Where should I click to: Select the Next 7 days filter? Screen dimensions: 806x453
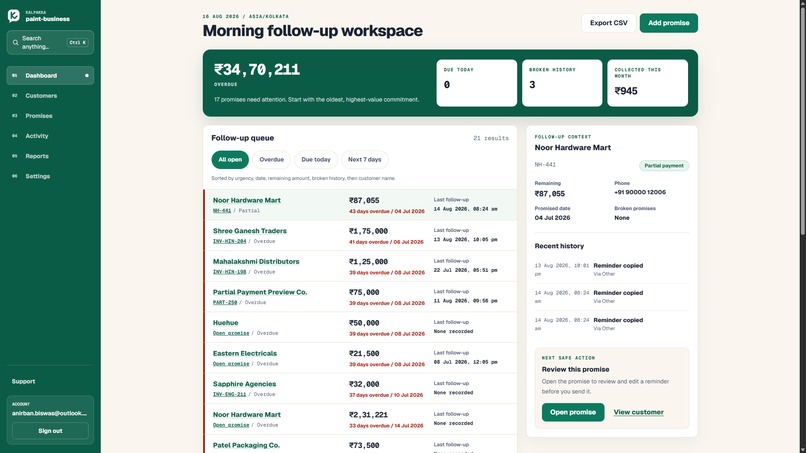364,159
